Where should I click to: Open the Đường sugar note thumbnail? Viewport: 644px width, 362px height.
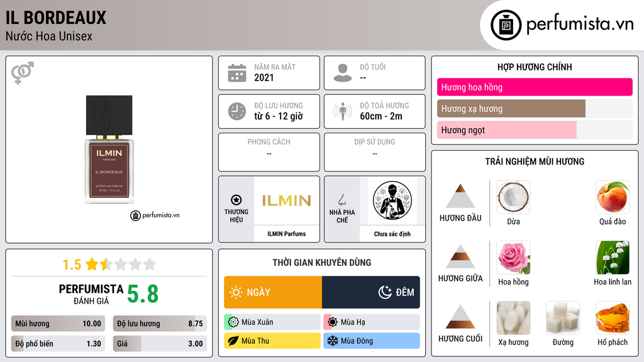click(x=563, y=318)
